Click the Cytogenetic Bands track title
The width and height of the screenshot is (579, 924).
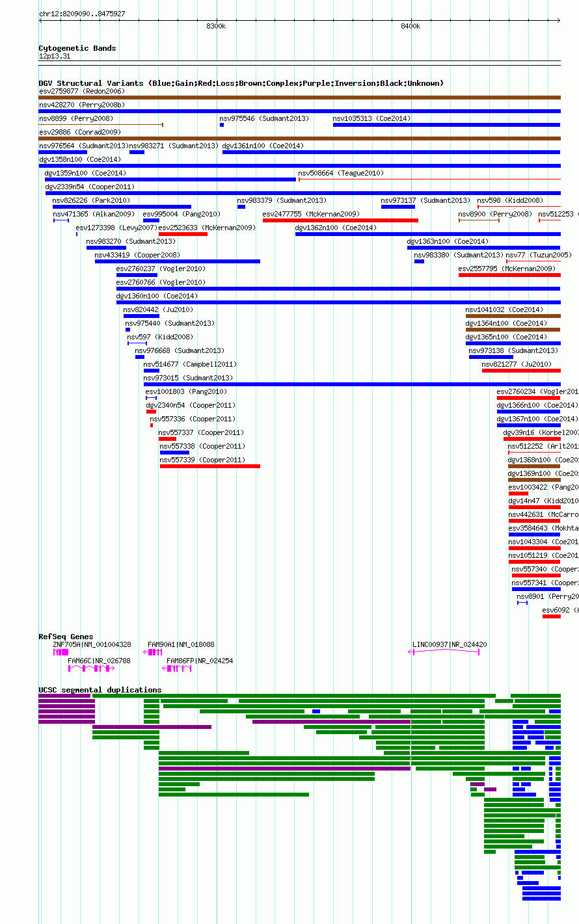tap(77, 48)
